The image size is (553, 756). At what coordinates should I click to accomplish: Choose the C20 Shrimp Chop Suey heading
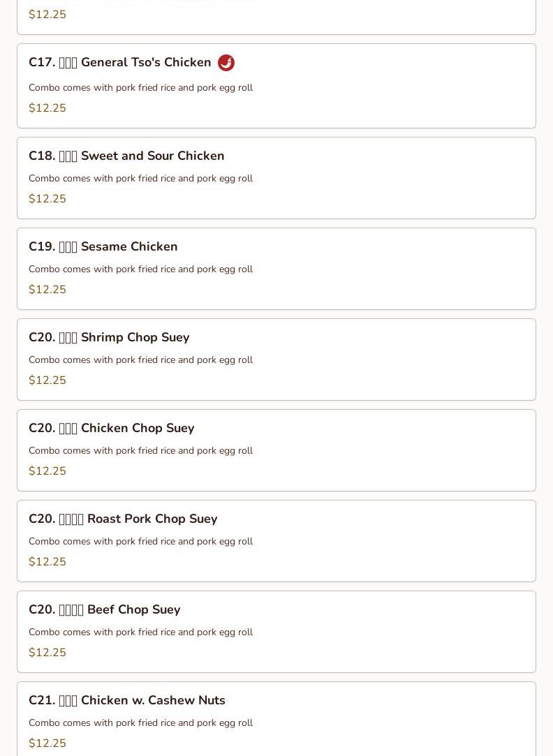click(109, 337)
